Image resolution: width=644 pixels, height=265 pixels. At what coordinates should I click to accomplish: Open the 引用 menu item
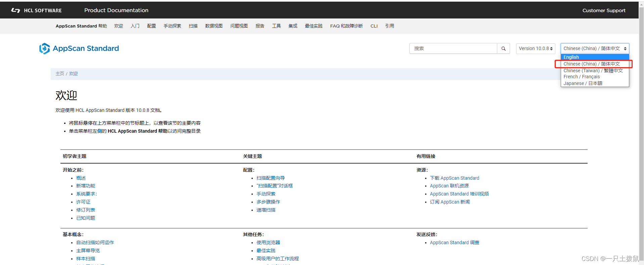tap(390, 26)
